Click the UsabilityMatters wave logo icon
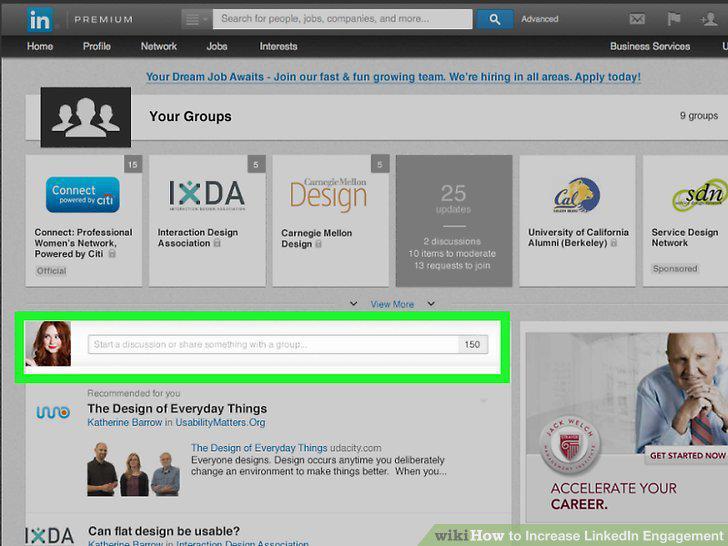728x546 pixels. 53,412
